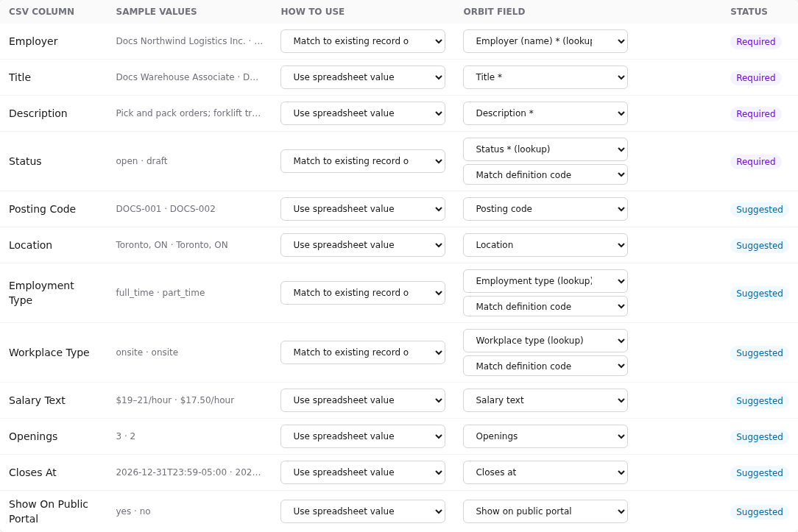
Task: Open Orbit field dropdown for Employer row
Action: [545, 41]
